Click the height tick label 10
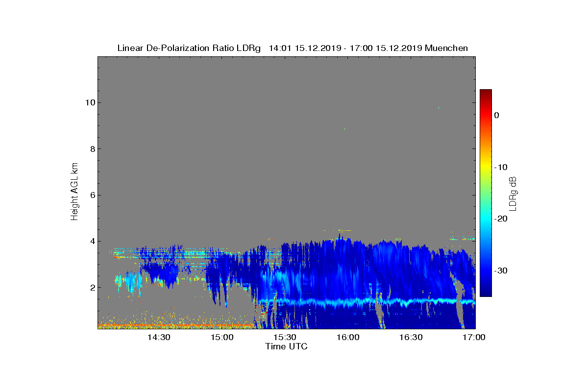This screenshot has height=392, width=588. (90, 102)
